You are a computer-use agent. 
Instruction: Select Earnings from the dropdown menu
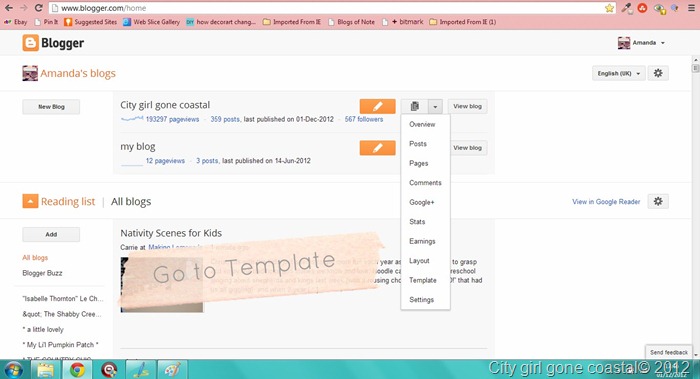422,241
